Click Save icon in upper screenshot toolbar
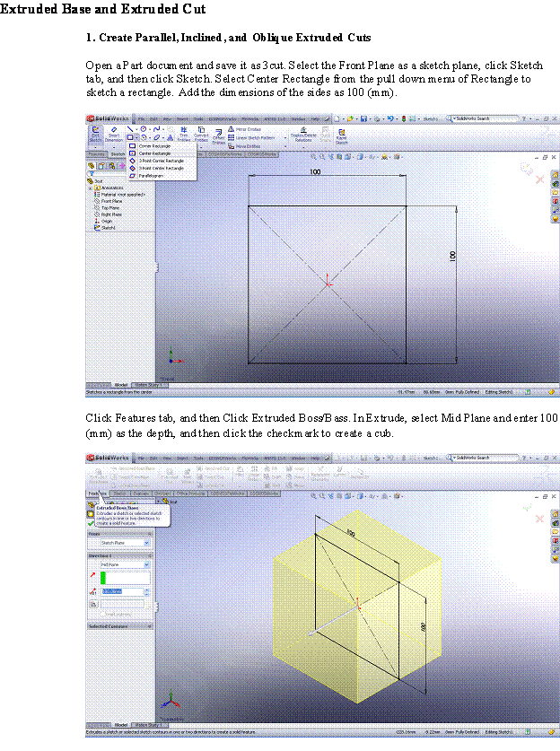Screen dimensions: 560x751 364,118
